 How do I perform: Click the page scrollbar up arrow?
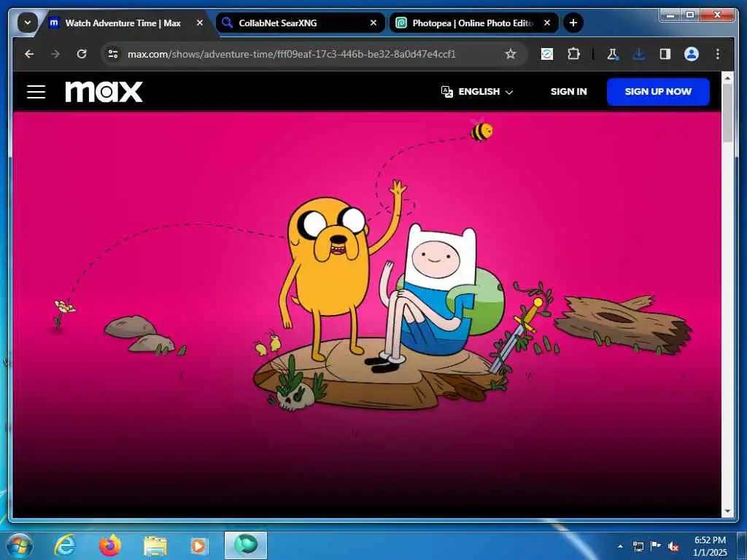click(727, 77)
